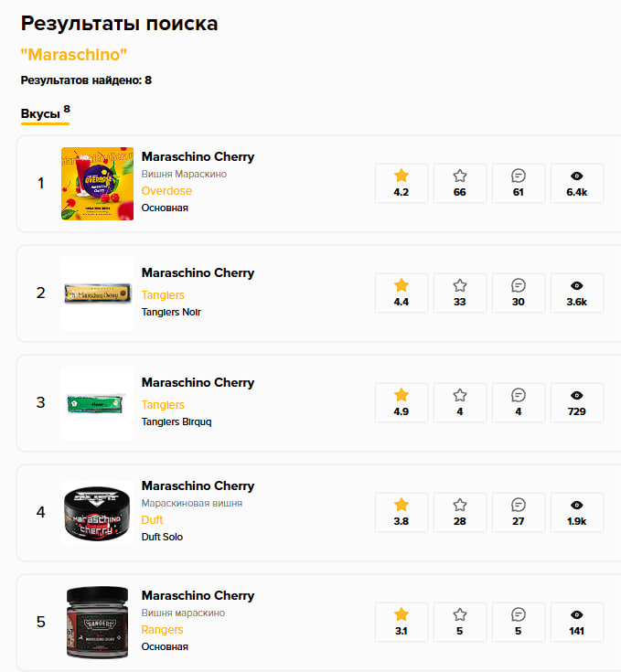621x672 pixels.
Task: Click the comments icon showing 30 for Tangiers Noir
Action: 519,285
